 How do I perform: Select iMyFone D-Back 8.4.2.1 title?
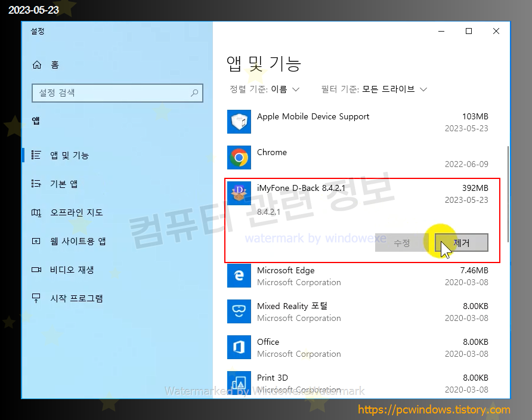coord(301,188)
